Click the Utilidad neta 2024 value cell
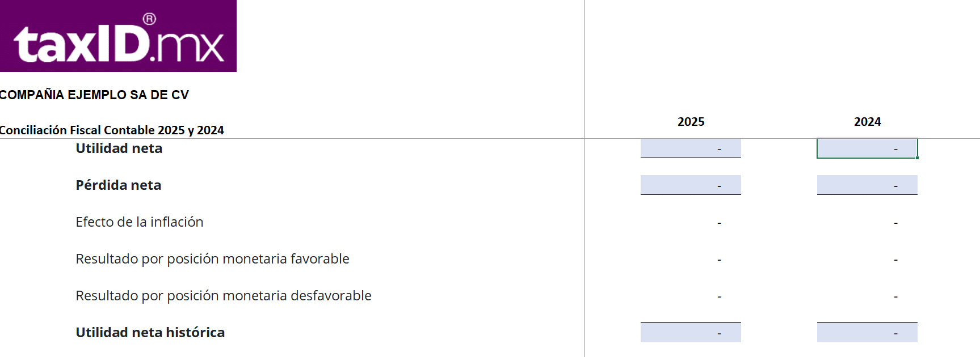 (x=867, y=148)
